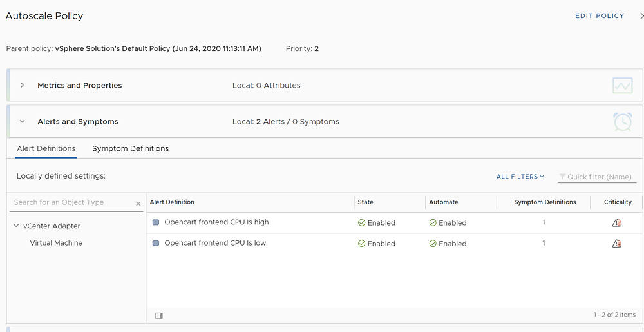Click the EDIT POLICY link
Image resolution: width=644 pixels, height=332 pixels.
pyautogui.click(x=599, y=15)
